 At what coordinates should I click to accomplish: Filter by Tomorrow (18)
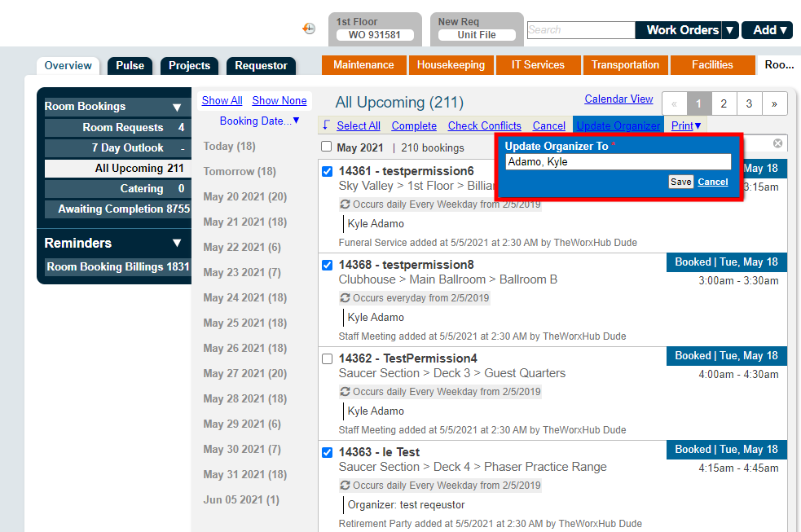point(240,172)
